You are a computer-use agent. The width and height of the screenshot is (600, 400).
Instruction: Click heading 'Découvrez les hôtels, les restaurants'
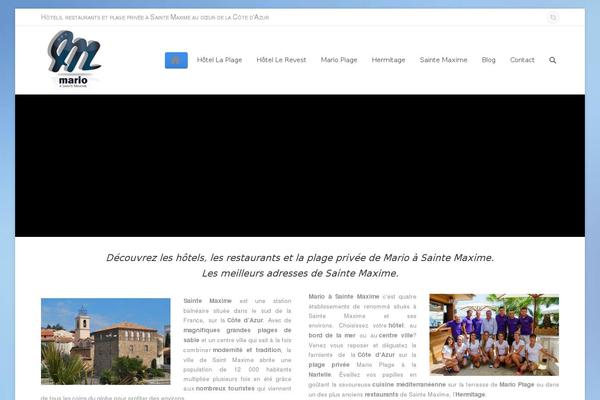click(300, 258)
